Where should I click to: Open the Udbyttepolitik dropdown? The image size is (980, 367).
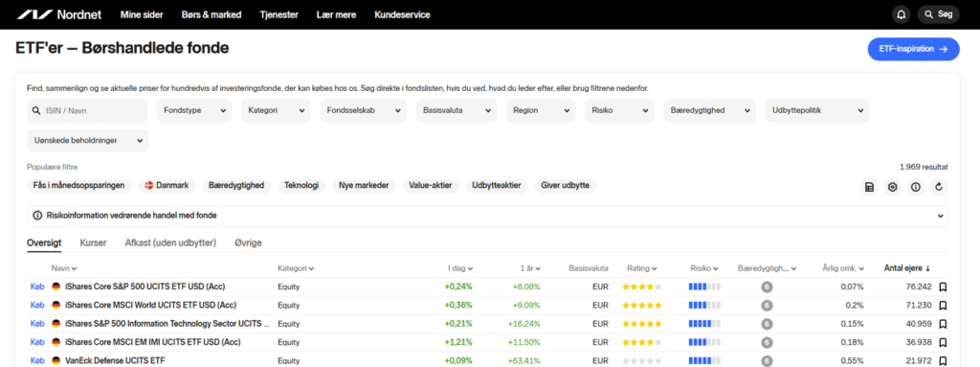pyautogui.click(x=817, y=110)
